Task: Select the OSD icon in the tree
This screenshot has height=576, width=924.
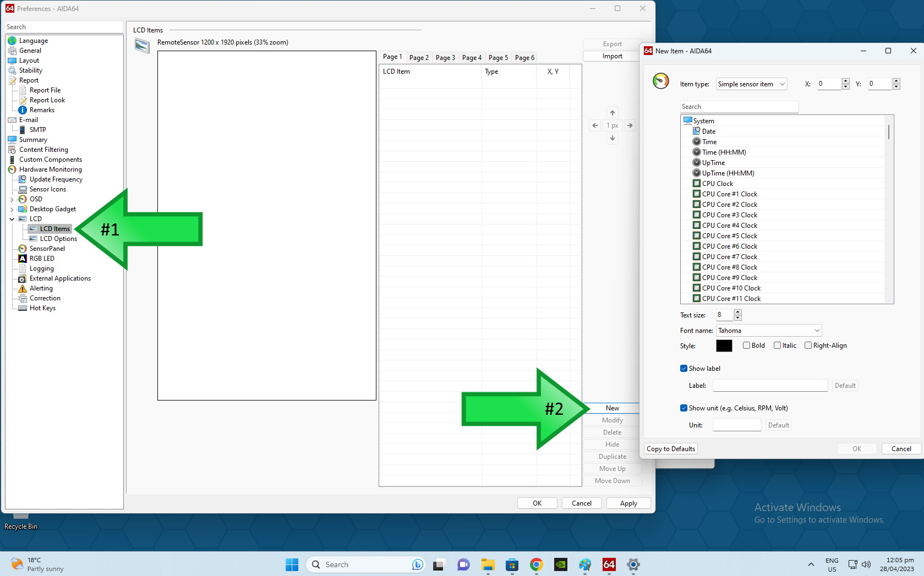Action: 23,199
